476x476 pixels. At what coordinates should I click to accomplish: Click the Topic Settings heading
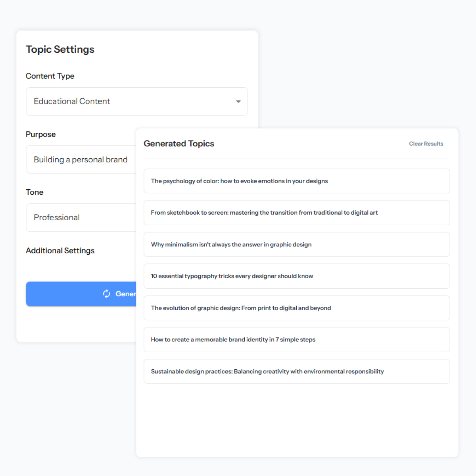pos(60,50)
